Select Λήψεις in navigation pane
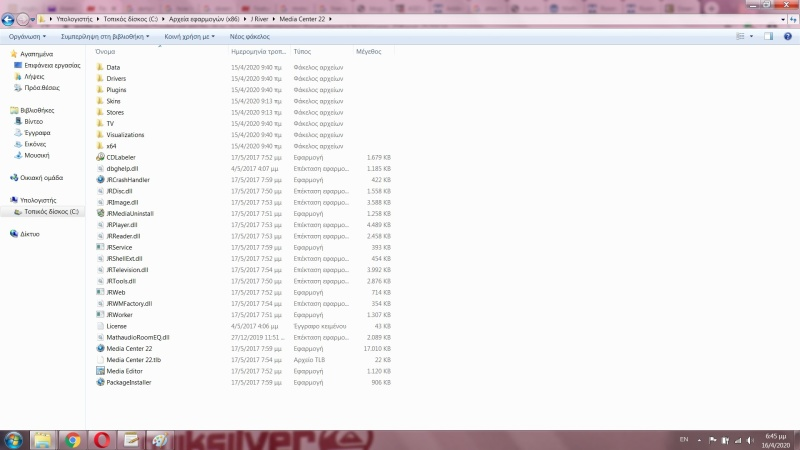 [34, 77]
